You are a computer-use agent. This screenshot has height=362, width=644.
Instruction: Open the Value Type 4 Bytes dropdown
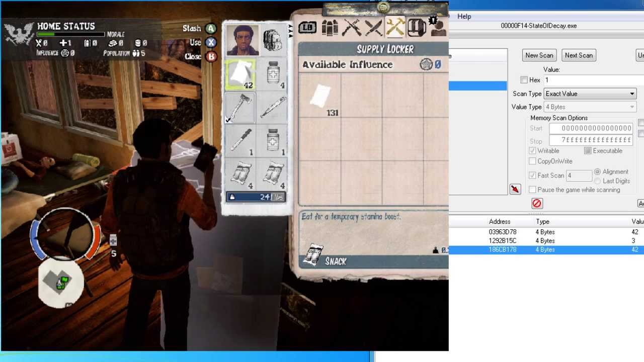pos(590,107)
